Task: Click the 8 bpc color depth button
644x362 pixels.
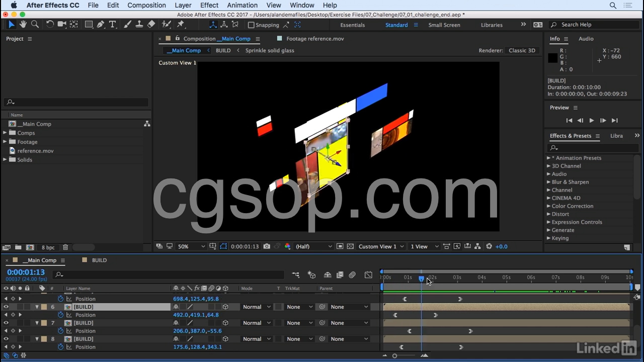Action: (x=48, y=247)
